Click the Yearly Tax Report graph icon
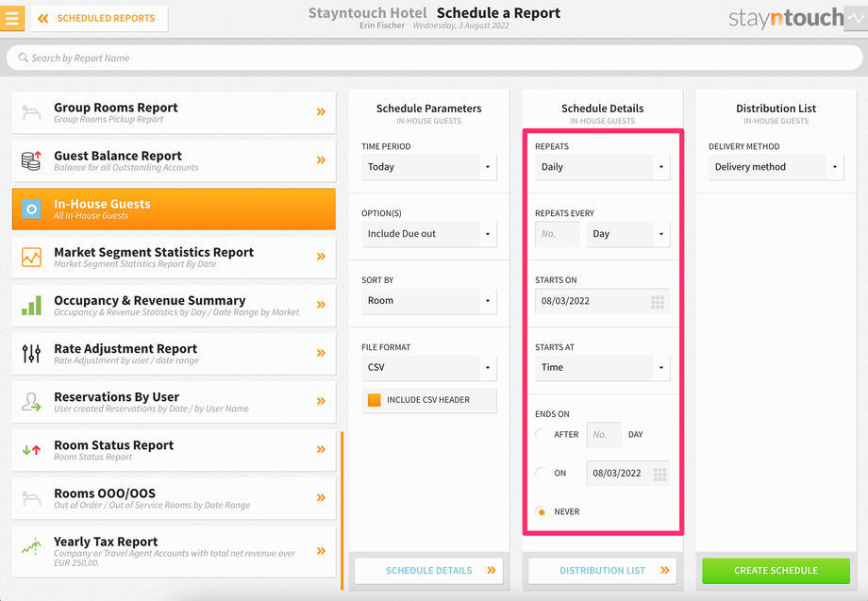 (31, 547)
